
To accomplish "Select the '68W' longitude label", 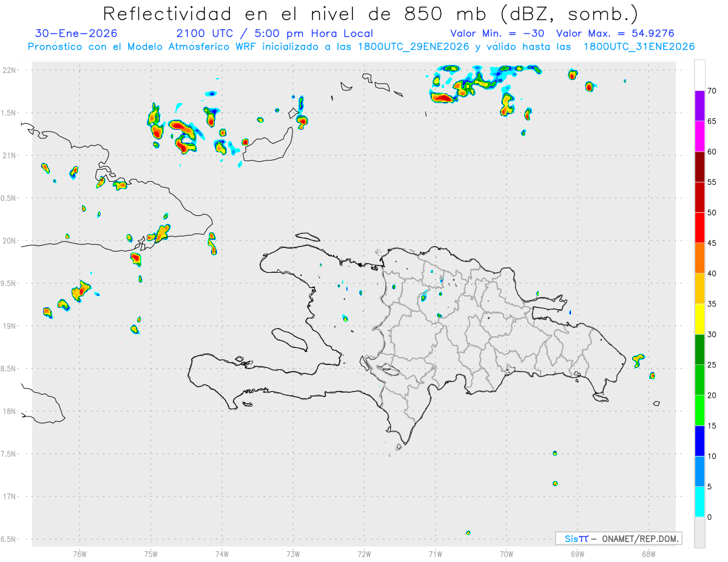I will click(649, 554).
